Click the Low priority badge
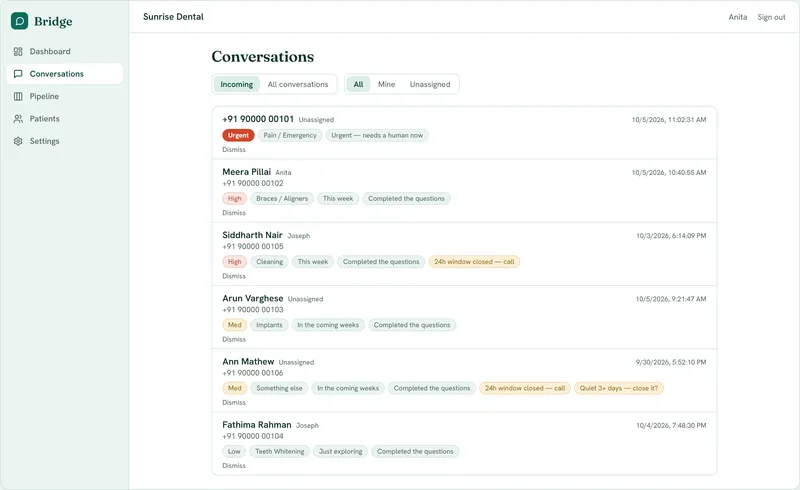The image size is (800, 490). (x=234, y=452)
